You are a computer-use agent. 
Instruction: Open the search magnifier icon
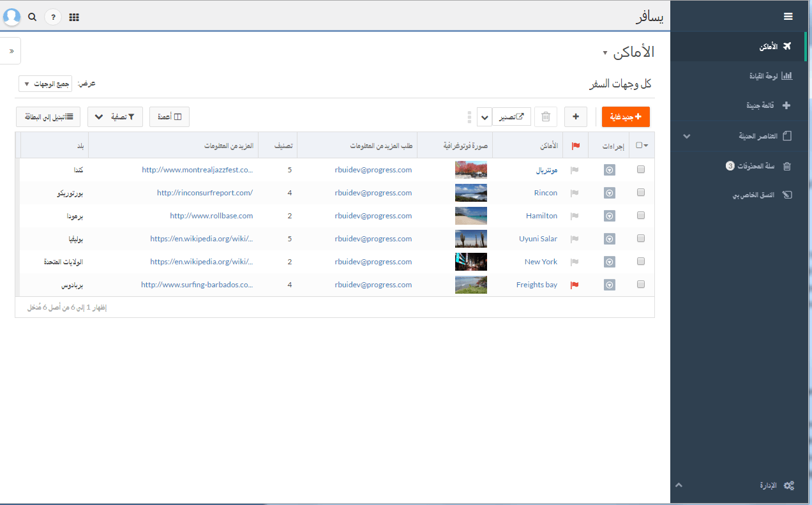pyautogui.click(x=33, y=17)
